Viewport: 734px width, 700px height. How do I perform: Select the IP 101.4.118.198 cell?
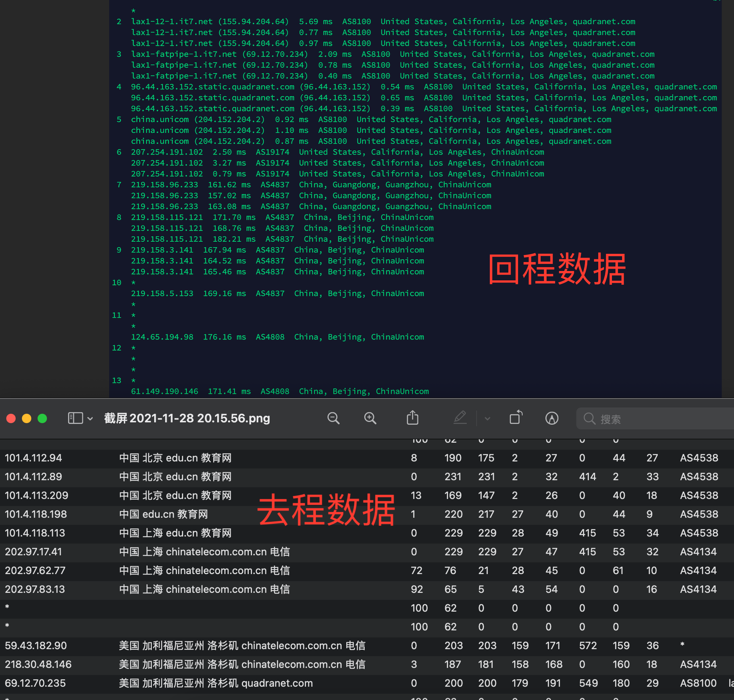point(36,514)
